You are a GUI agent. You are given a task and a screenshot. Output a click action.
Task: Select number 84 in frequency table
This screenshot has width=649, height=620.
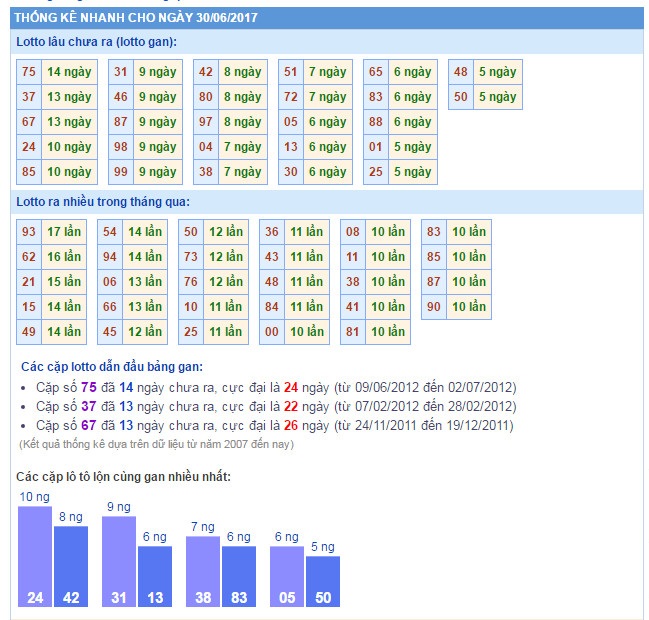[272, 307]
